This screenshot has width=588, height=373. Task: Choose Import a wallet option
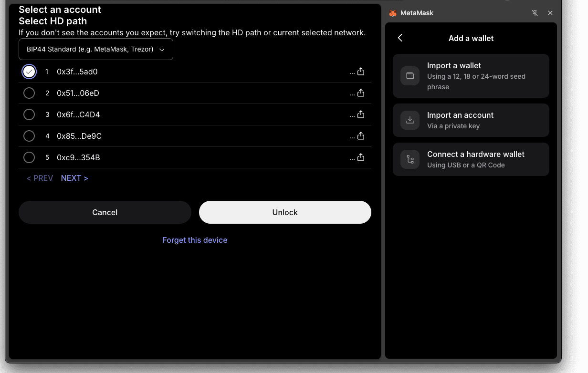(471, 76)
